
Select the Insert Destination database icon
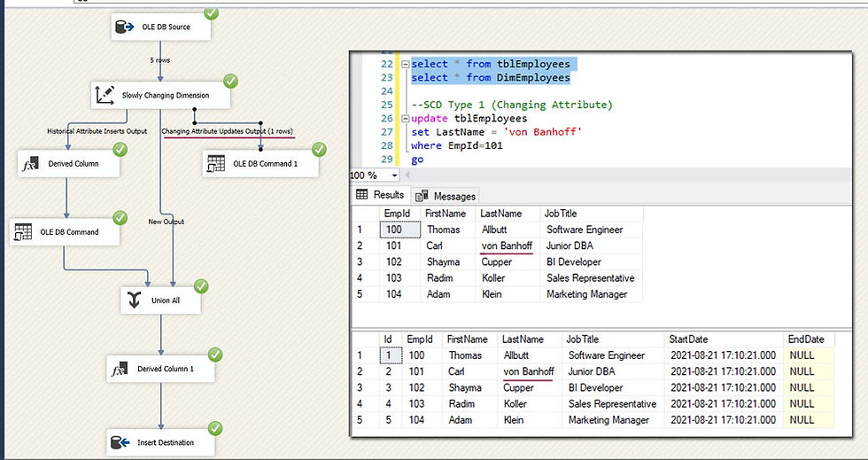pos(120,442)
